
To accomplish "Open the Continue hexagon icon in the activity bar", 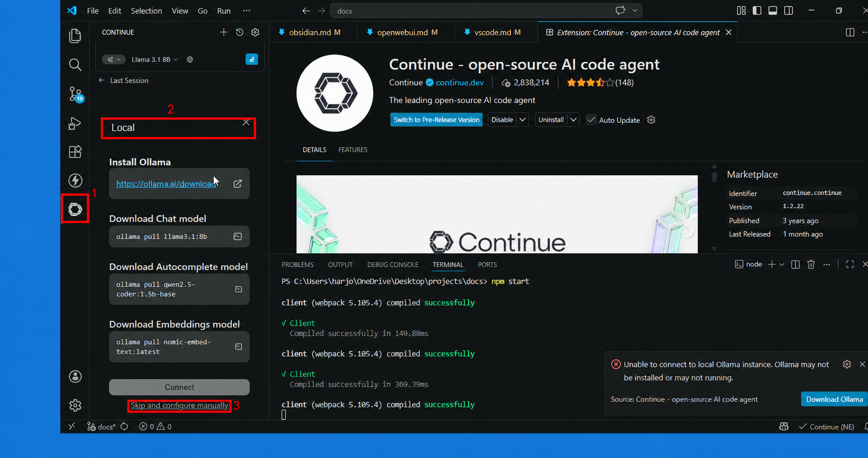I will click(75, 209).
